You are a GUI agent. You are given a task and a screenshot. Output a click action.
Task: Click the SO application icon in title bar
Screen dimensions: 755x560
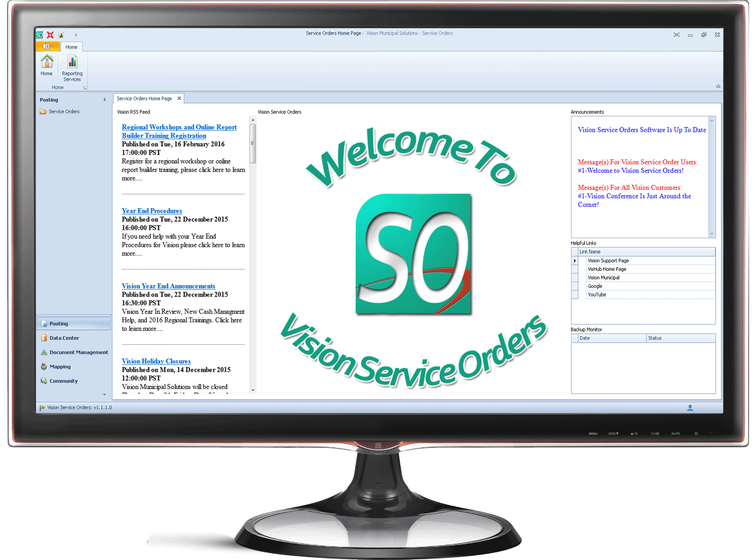(x=39, y=35)
